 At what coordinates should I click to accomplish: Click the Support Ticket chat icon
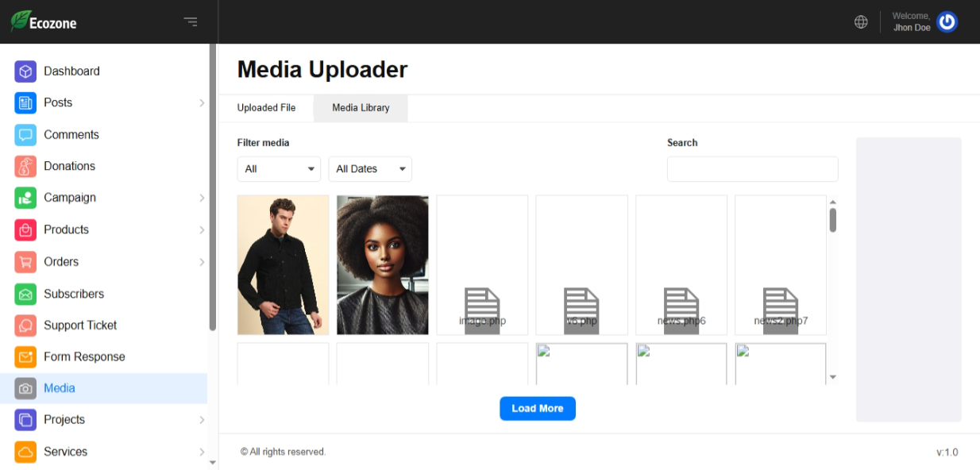coord(25,326)
